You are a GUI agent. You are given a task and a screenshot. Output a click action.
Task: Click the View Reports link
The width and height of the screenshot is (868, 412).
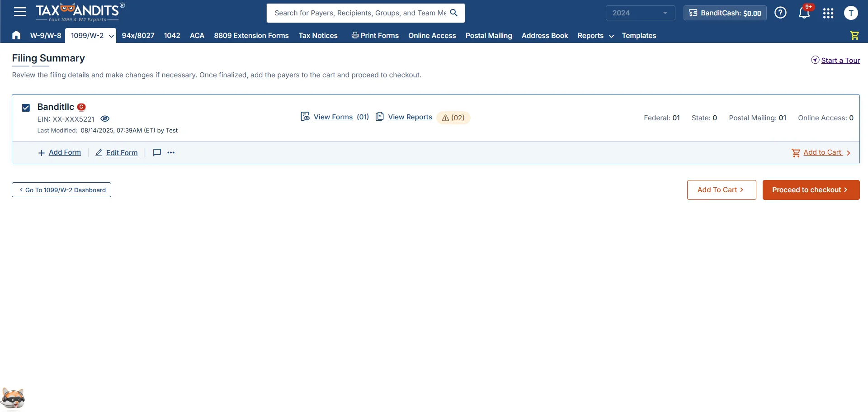pos(410,117)
